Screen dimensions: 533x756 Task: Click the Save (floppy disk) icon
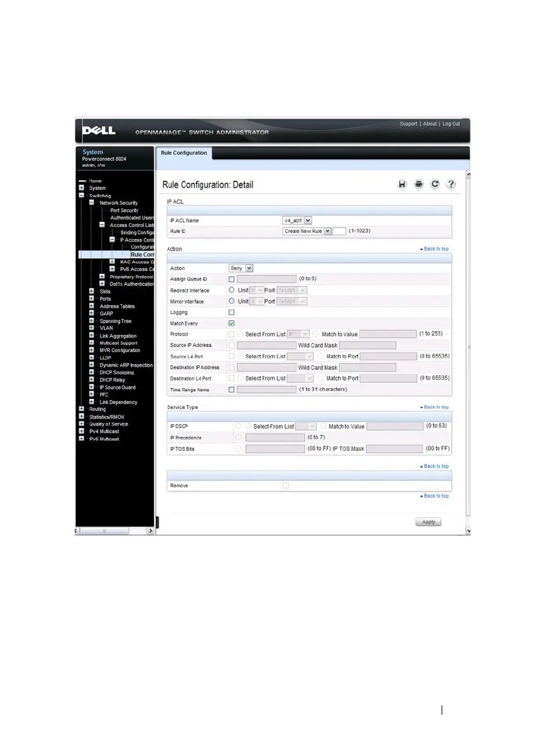pos(402,184)
